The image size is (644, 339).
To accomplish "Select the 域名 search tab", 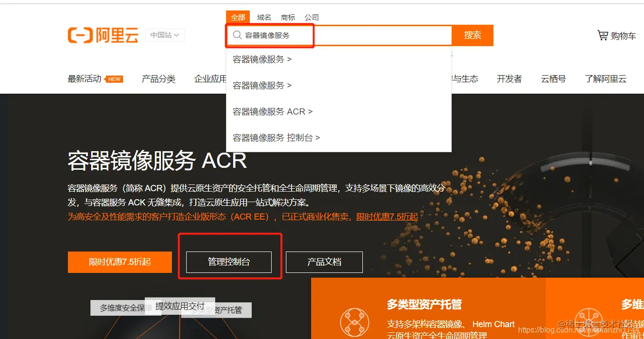I will [x=264, y=17].
